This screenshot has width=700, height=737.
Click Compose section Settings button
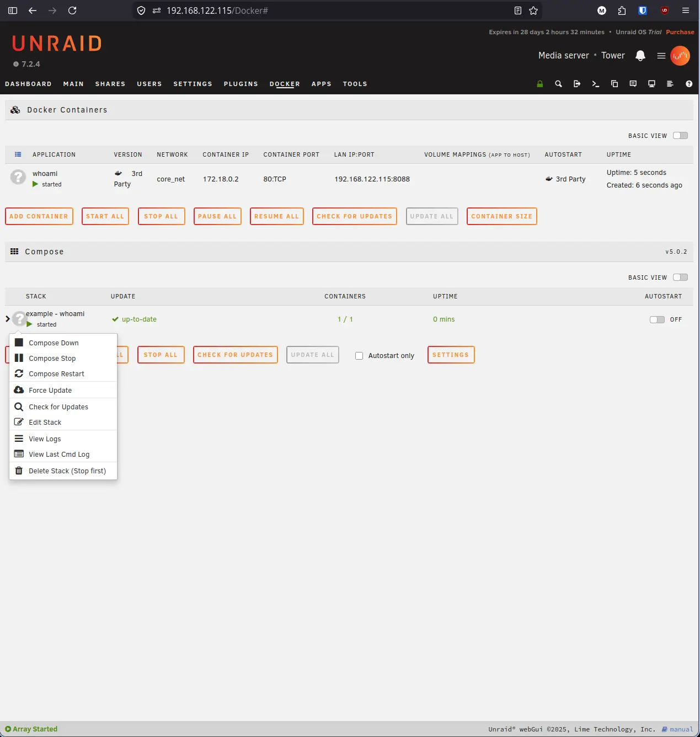point(451,355)
